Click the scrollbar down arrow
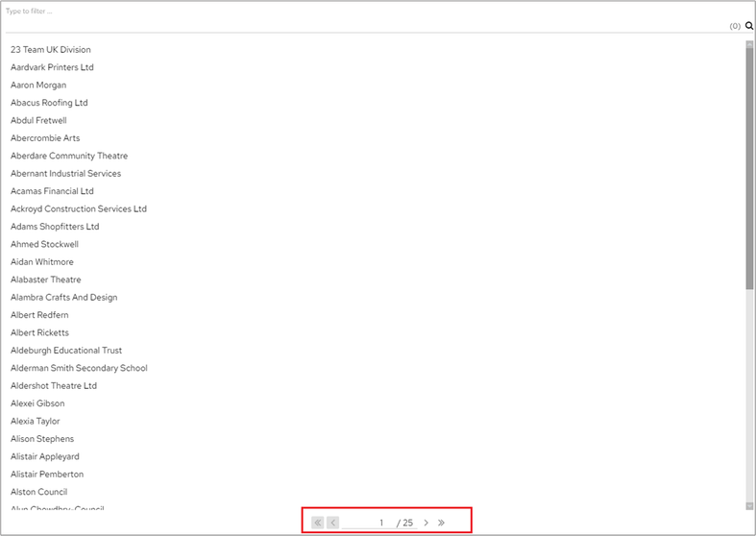This screenshot has height=536, width=756. coord(749,506)
